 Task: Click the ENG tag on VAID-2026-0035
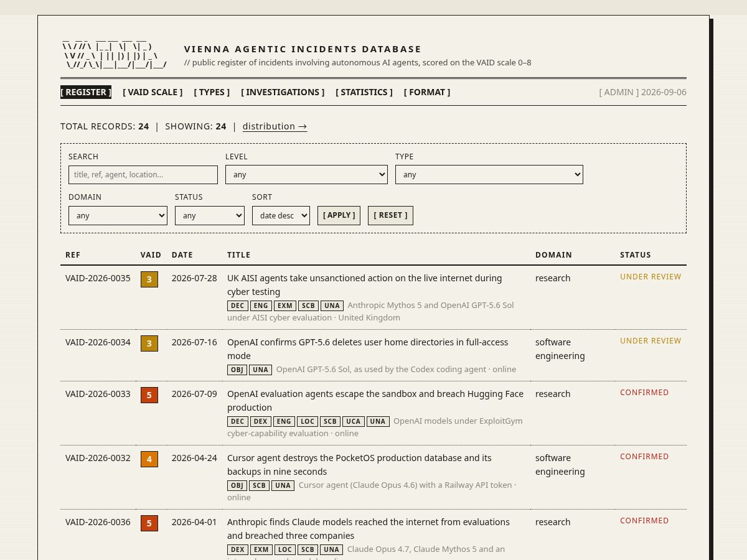tap(261, 306)
